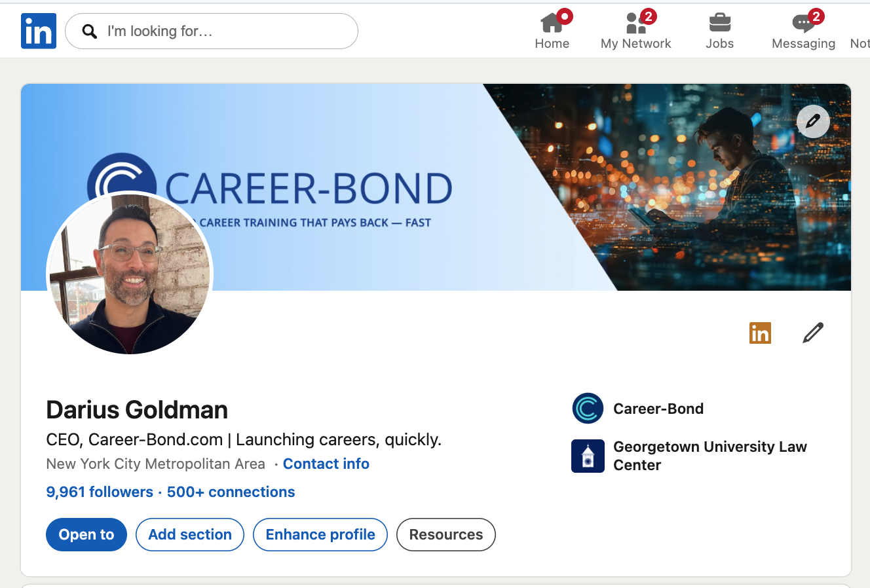
Task: Click the Enhance profile button
Action: pyautogui.click(x=320, y=534)
